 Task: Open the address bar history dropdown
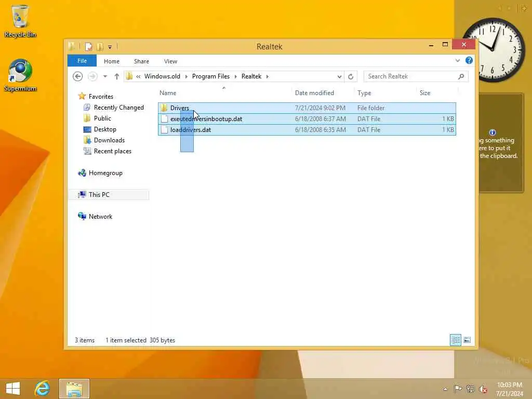point(339,77)
